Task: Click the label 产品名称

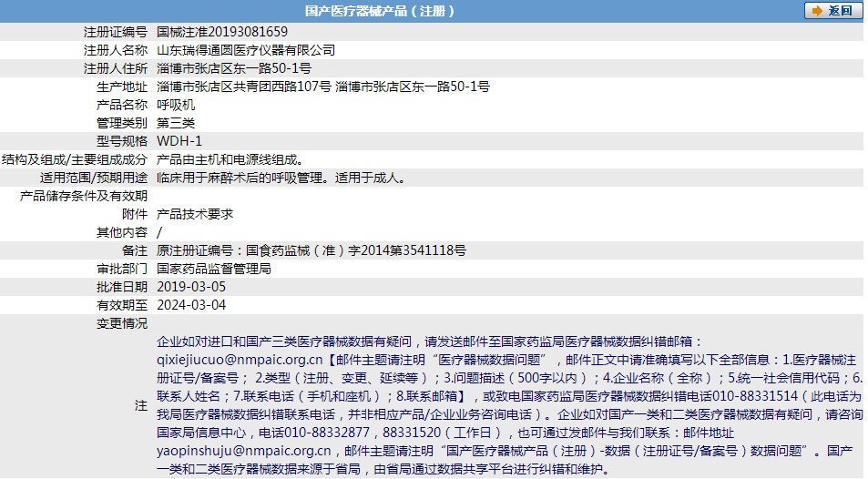Action: [x=122, y=106]
